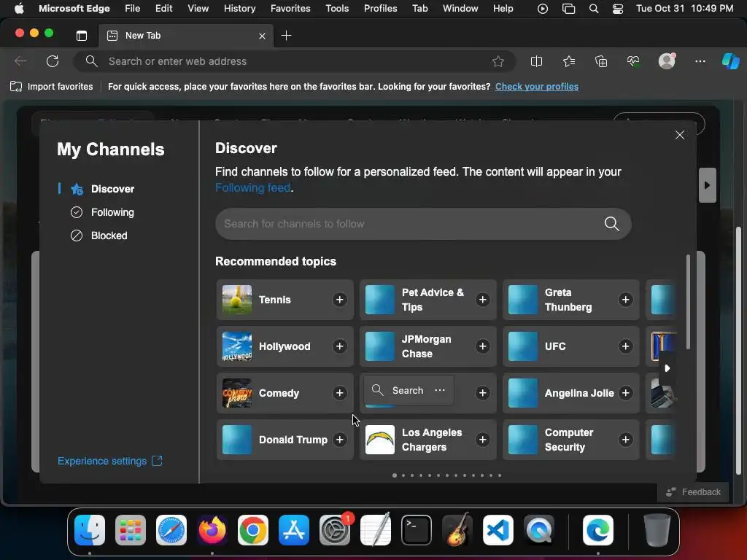The width and height of the screenshot is (747, 560).
Task: Close the My Channels dialog
Action: (680, 135)
